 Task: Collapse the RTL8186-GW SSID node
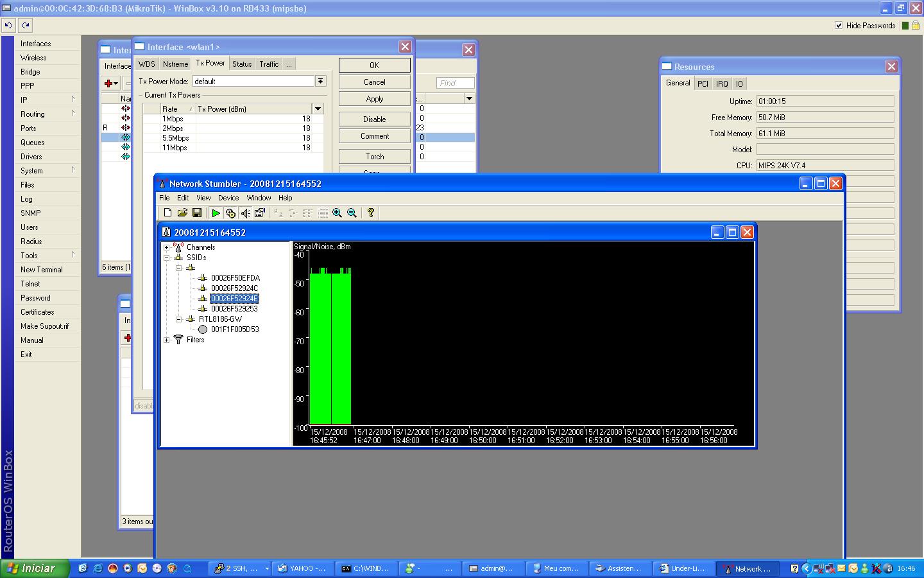tap(179, 319)
